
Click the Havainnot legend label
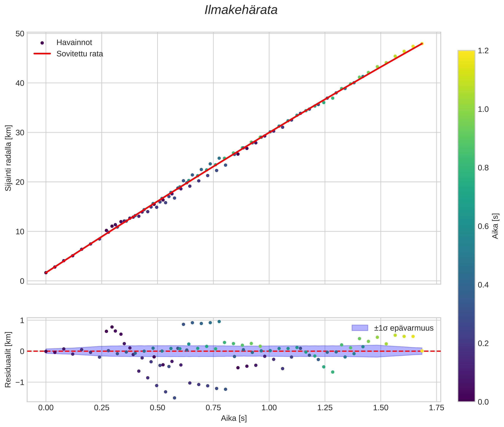coord(74,43)
